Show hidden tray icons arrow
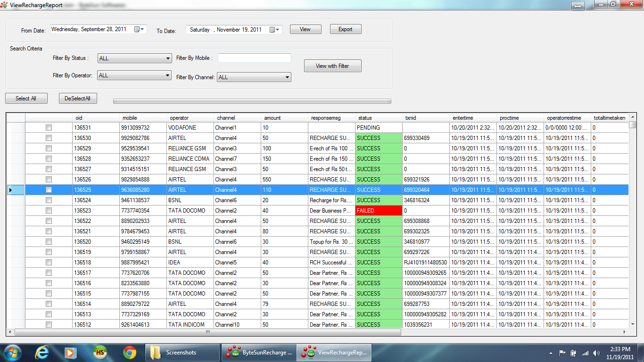 click(x=551, y=353)
